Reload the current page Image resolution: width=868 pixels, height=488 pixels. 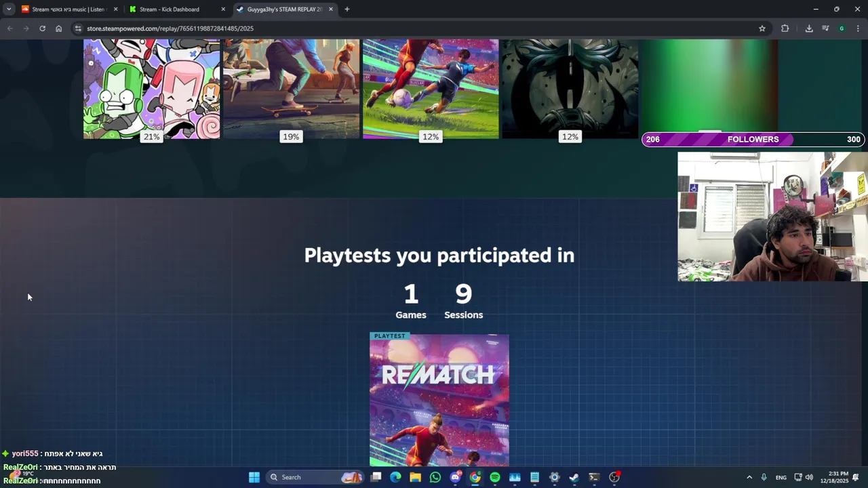pyautogui.click(x=42, y=28)
